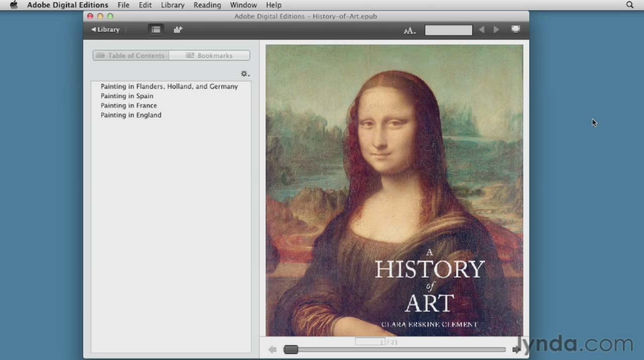Click the page number input field

point(370,342)
